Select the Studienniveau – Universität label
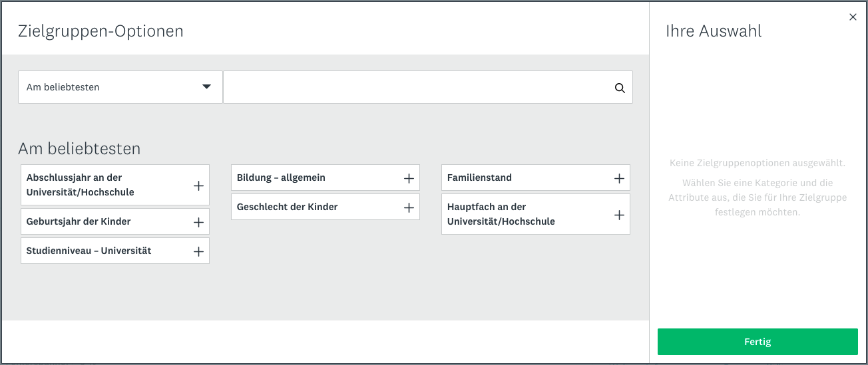This screenshot has width=868, height=365. (89, 251)
